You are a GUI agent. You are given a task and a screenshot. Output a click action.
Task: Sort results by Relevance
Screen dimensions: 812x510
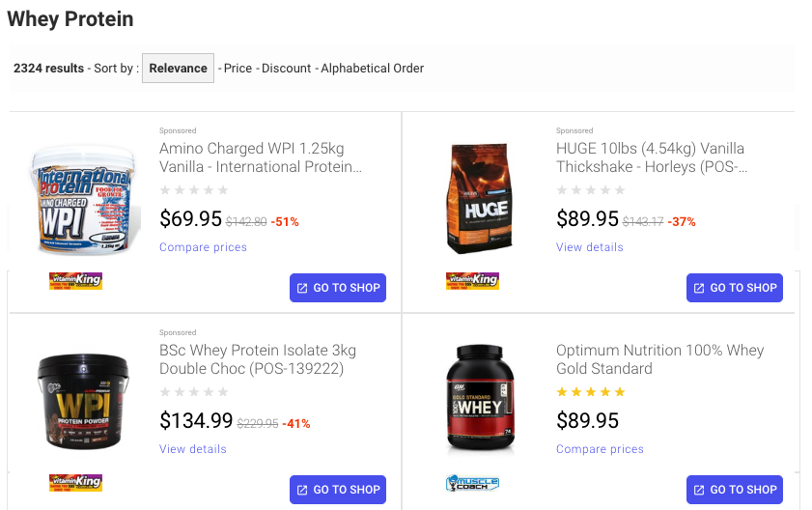point(178,69)
